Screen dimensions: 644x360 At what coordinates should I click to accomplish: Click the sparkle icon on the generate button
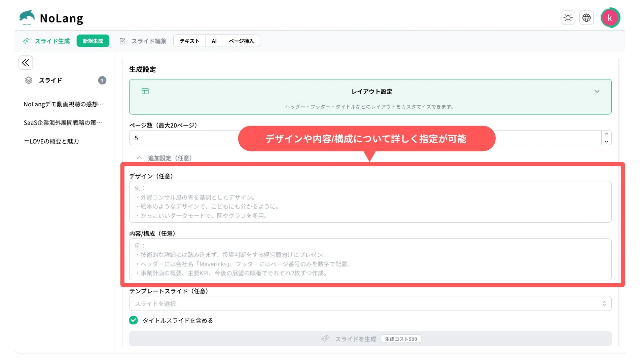tap(325, 339)
